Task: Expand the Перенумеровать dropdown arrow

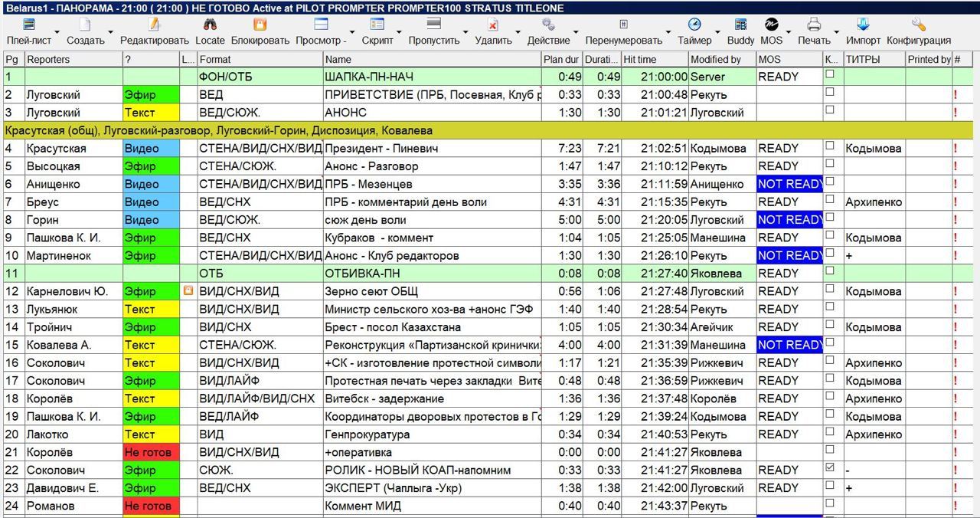Action: click(x=669, y=33)
